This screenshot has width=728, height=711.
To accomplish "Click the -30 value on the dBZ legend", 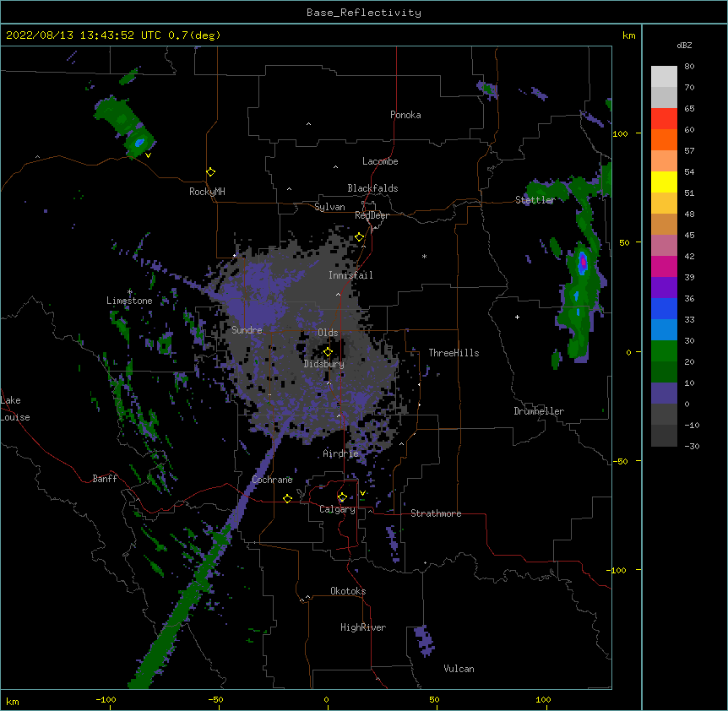I will point(692,447).
